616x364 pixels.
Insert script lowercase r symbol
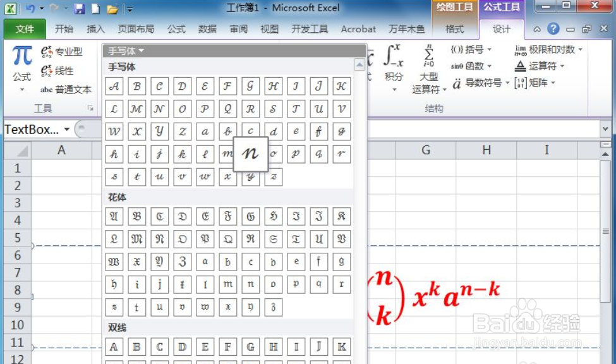point(341,154)
